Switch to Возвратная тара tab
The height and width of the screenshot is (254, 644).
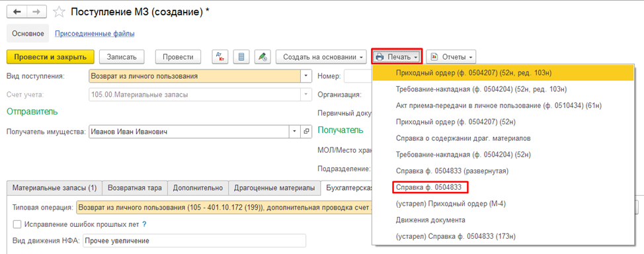tap(135, 188)
